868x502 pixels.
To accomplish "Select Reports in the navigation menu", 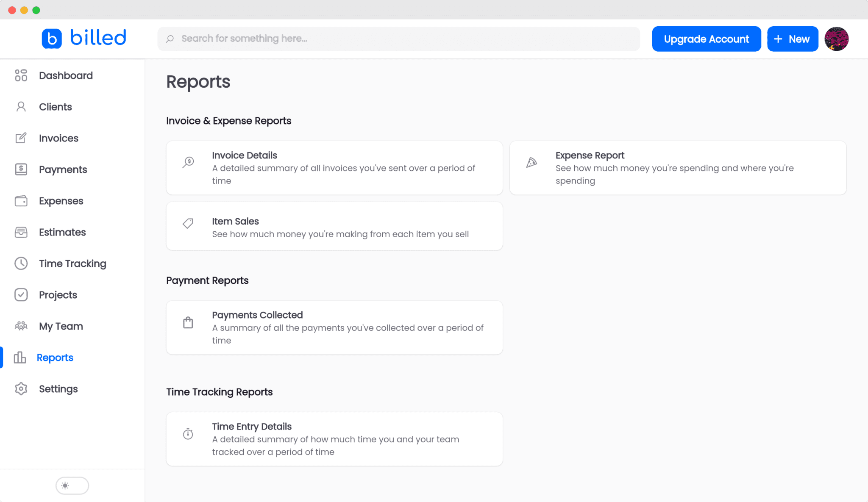I will (x=55, y=357).
